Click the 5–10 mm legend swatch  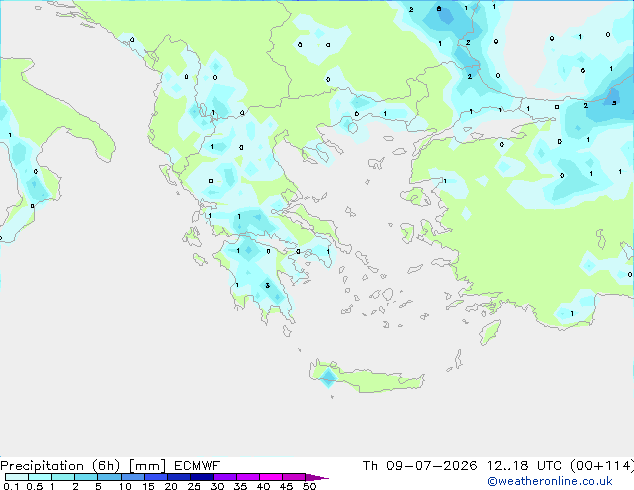pyautogui.click(x=109, y=477)
